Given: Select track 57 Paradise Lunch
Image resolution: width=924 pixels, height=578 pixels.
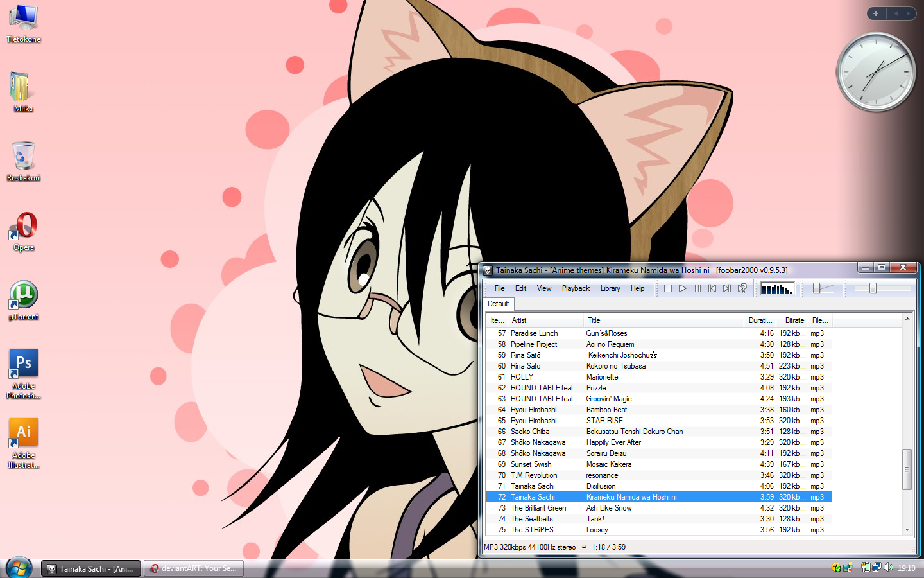Looking at the screenshot, I should [660, 333].
